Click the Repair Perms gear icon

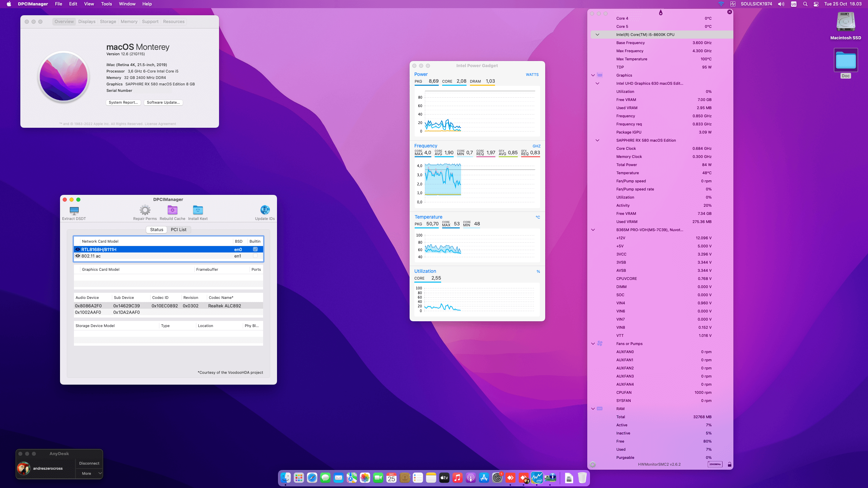tap(145, 210)
